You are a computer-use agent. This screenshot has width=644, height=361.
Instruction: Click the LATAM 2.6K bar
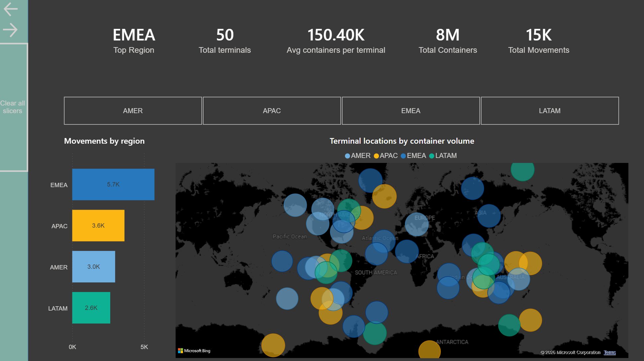[91, 308]
